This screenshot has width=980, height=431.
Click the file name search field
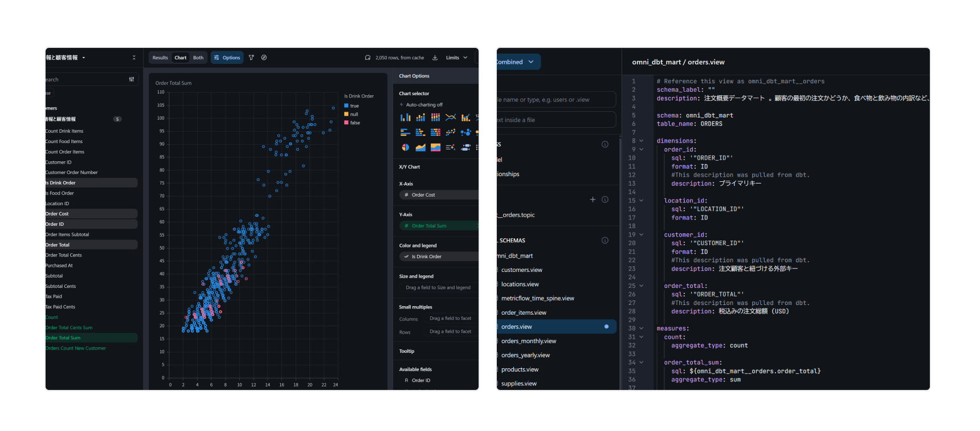[556, 100]
